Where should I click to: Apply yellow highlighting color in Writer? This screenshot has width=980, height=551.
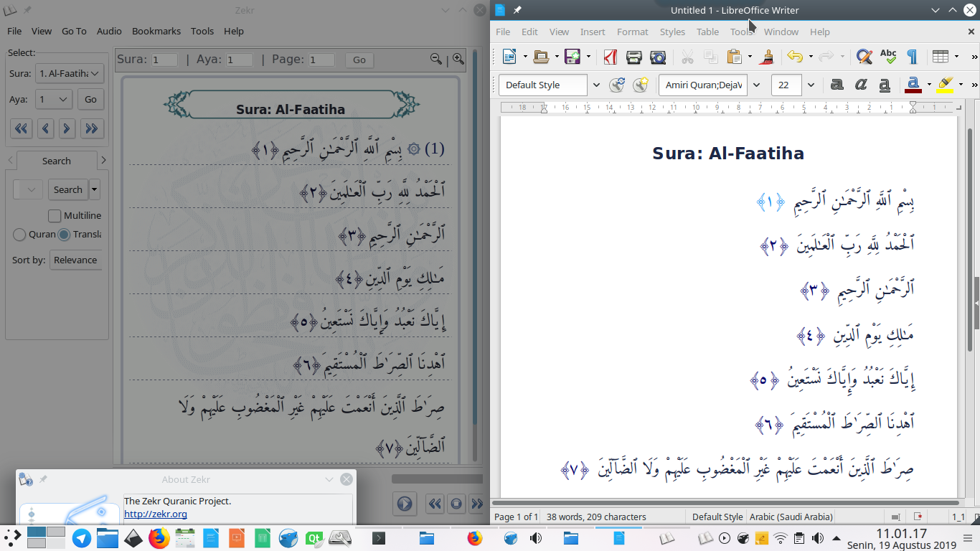pos(945,85)
